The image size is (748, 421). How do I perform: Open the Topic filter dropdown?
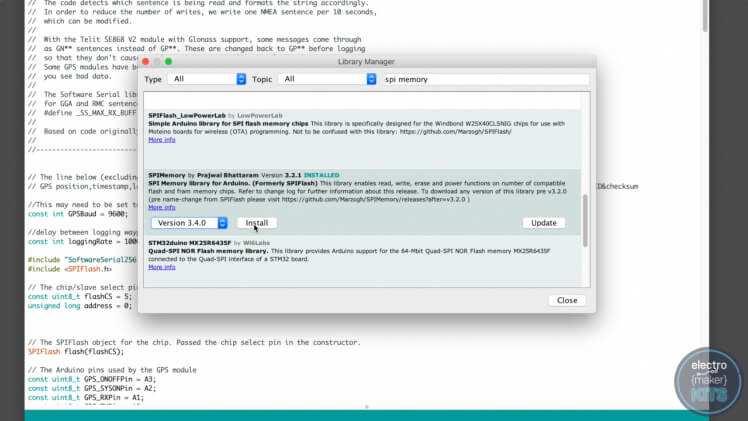point(327,79)
